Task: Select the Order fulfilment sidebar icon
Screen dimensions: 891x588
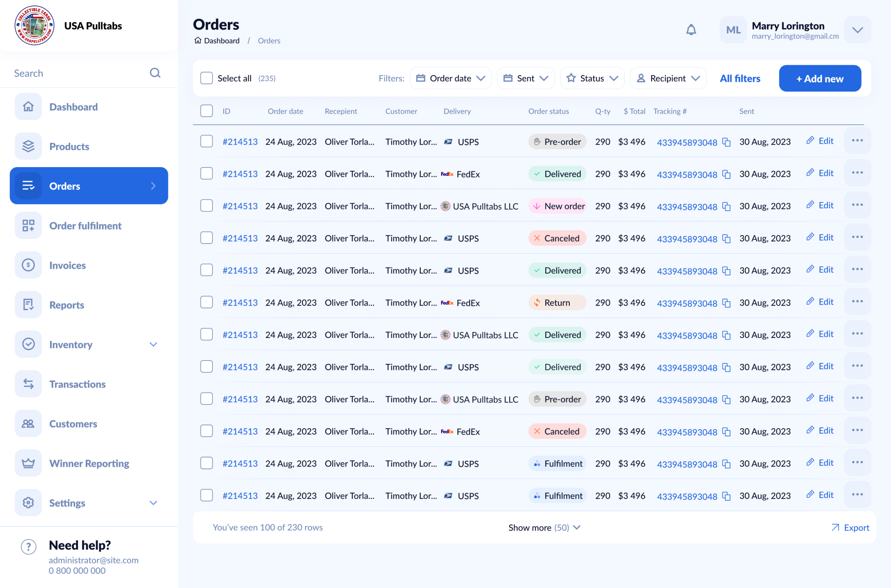Action: coord(28,225)
